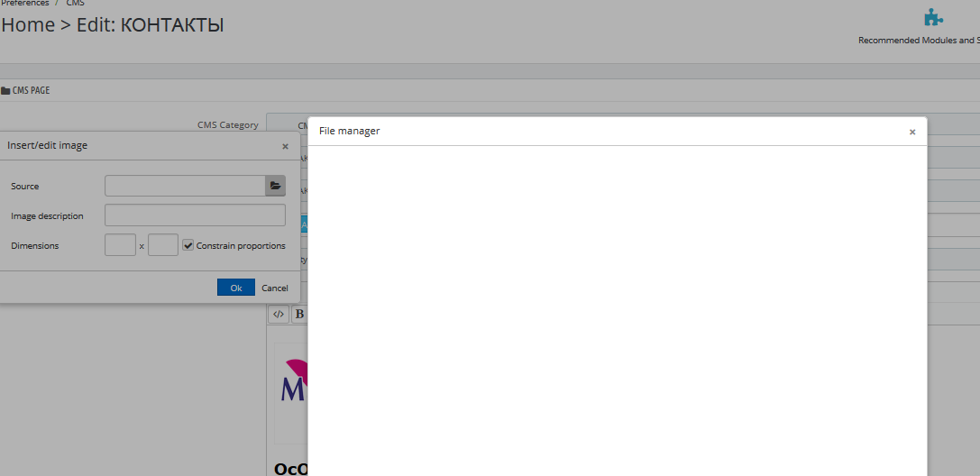The image size is (980, 476).
Task: Toggle bold formatting in the editor toolbar
Action: (299, 315)
